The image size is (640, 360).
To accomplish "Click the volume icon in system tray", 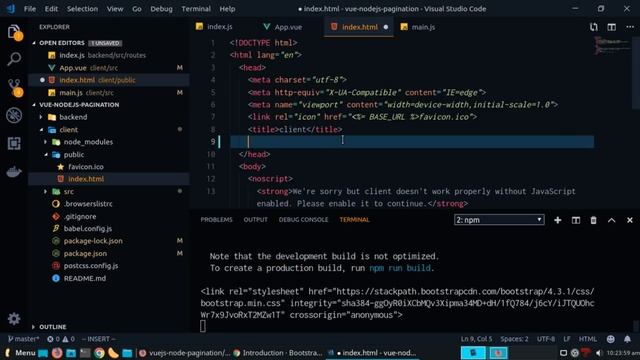I will pos(599,353).
